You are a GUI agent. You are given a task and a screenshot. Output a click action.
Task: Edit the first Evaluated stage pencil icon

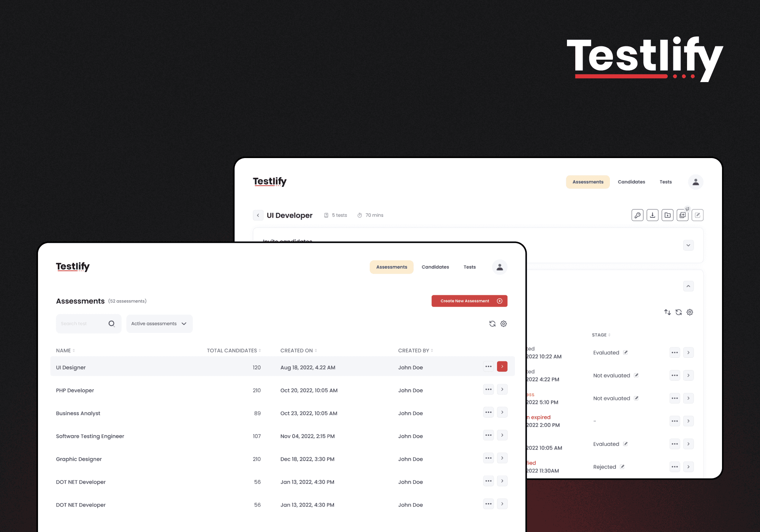tap(625, 352)
